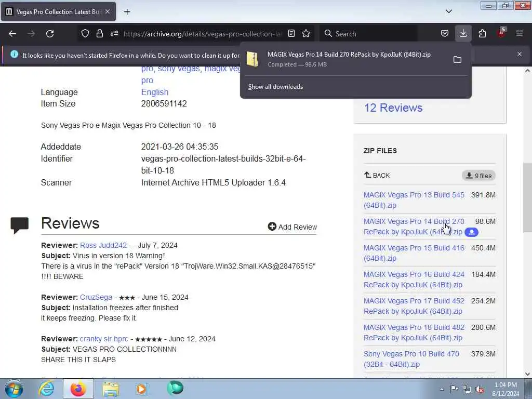Click the green round taskbar application icon
This screenshot has height=399, width=532.
175,388
